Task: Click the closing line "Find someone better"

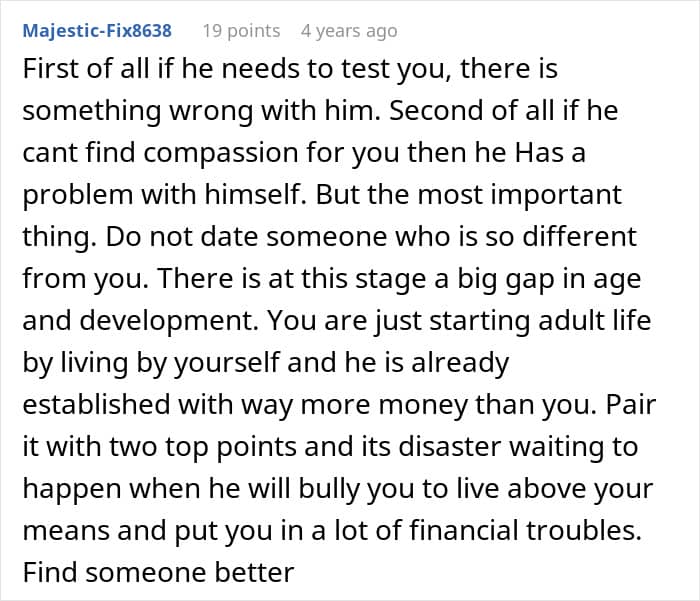Action: pyautogui.click(x=158, y=573)
